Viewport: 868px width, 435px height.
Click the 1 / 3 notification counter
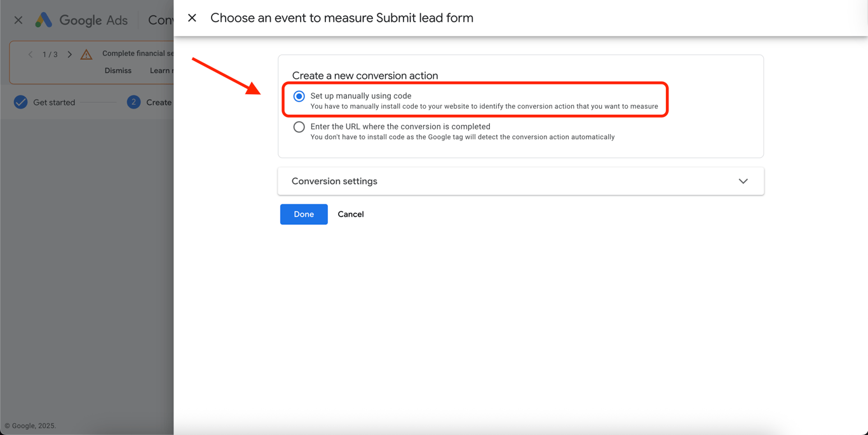[50, 55]
